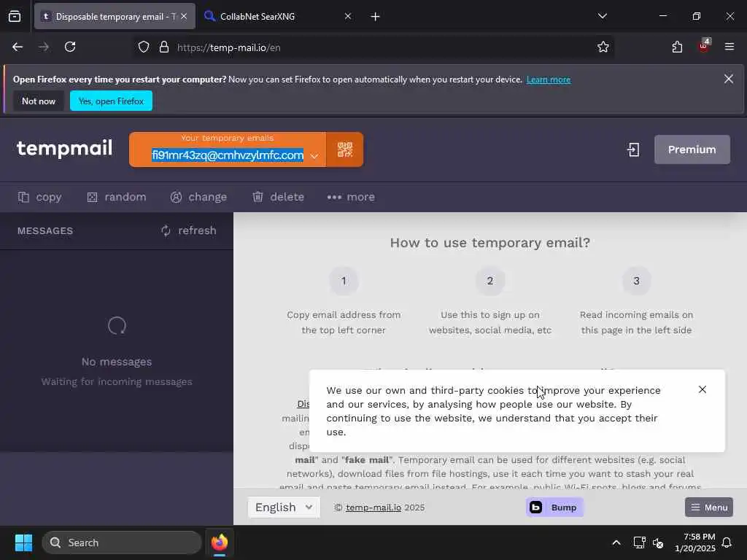The width and height of the screenshot is (747, 560).
Task: Click the step 1 circle
Action: pos(344,281)
